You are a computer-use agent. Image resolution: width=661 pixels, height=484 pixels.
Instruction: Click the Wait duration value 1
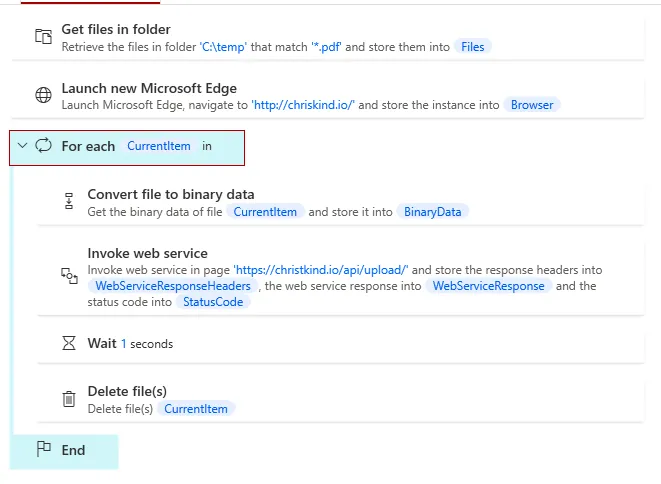124,343
